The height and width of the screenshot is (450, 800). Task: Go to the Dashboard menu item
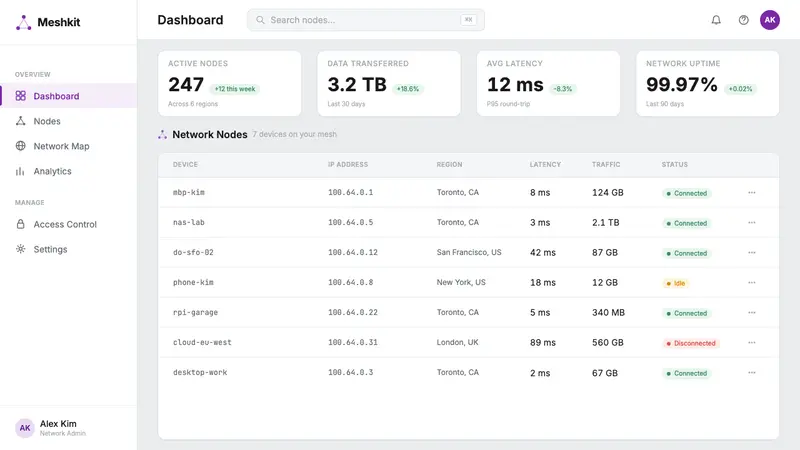coord(68,96)
